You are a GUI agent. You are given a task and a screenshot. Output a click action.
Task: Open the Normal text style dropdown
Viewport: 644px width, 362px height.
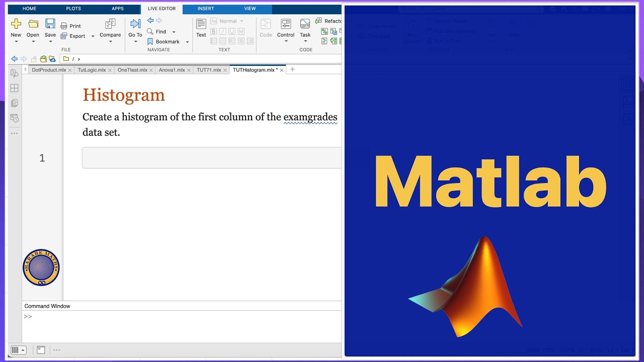[227, 21]
